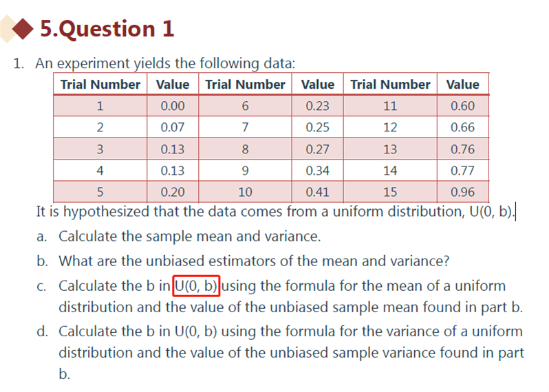The image size is (549, 392).
Task: Click trial number 15 cell
Action: click(390, 192)
